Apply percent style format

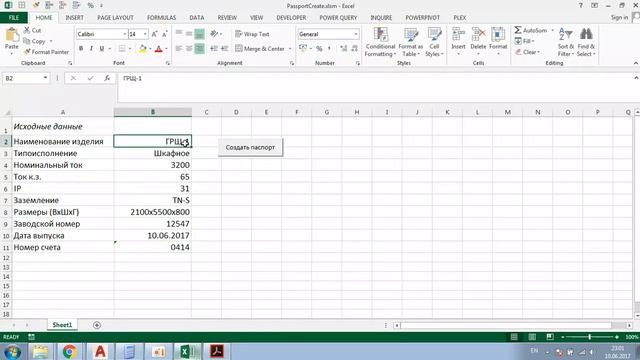tap(319, 49)
